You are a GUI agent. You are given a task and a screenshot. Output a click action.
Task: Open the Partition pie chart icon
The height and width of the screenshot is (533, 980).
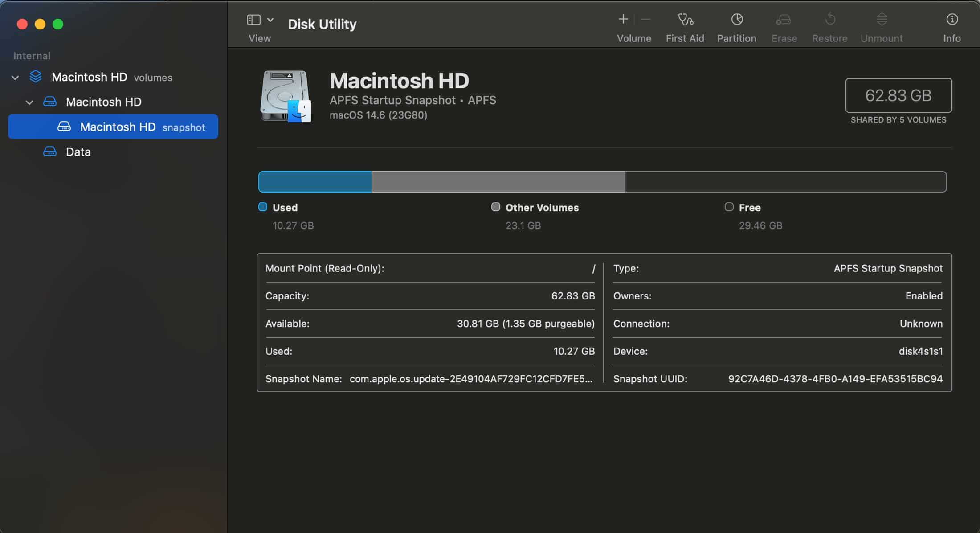tap(737, 19)
